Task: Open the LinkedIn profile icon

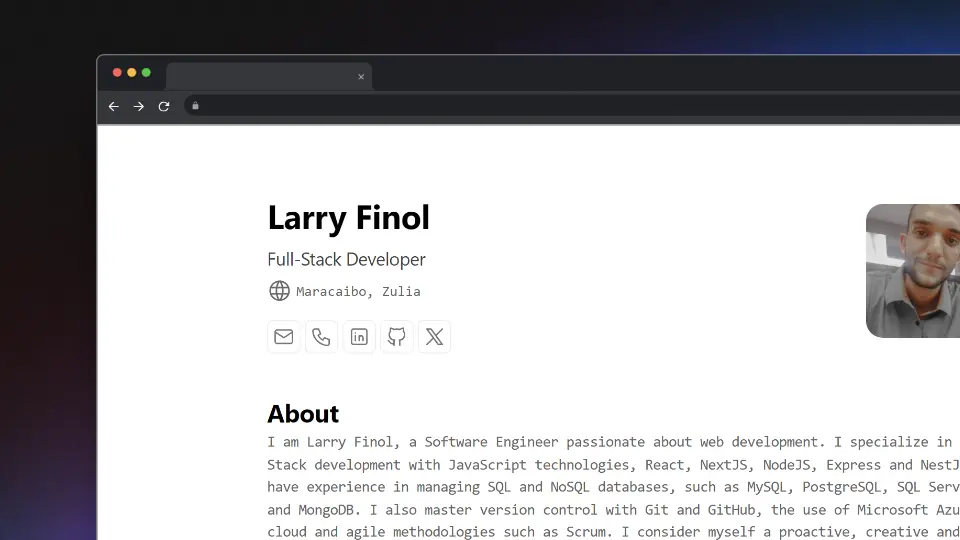Action: click(359, 337)
